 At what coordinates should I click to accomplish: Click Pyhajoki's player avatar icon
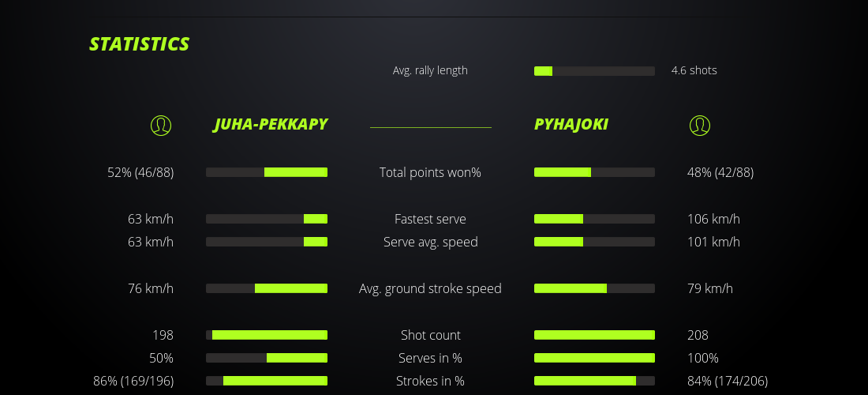tap(700, 125)
